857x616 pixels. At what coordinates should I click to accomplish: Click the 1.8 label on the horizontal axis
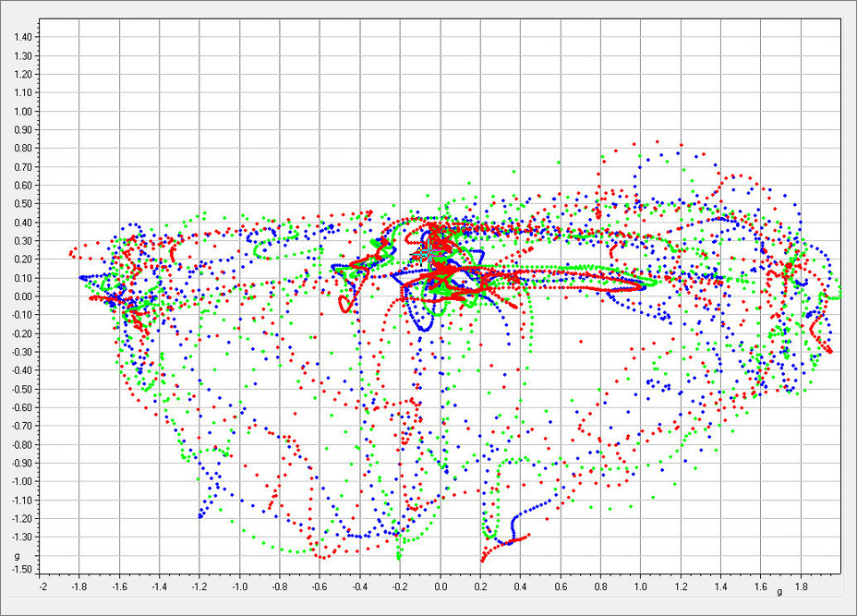point(801,586)
